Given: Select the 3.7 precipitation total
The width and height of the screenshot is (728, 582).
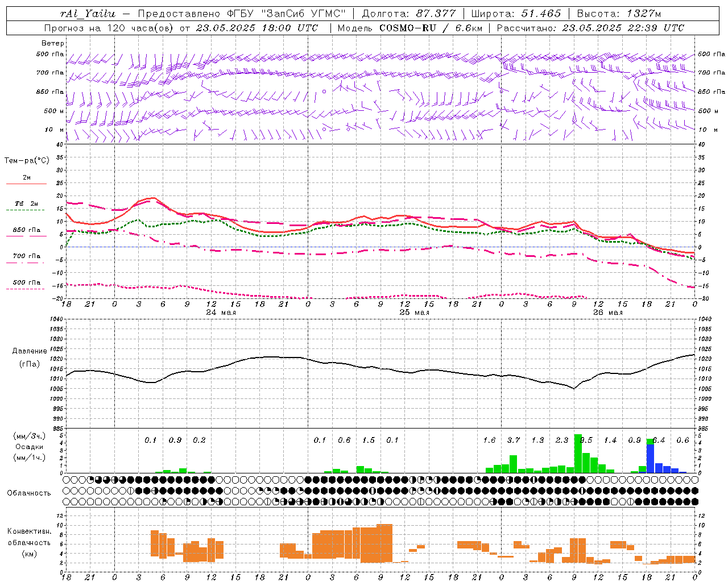Looking at the screenshot, I should click(x=514, y=440).
